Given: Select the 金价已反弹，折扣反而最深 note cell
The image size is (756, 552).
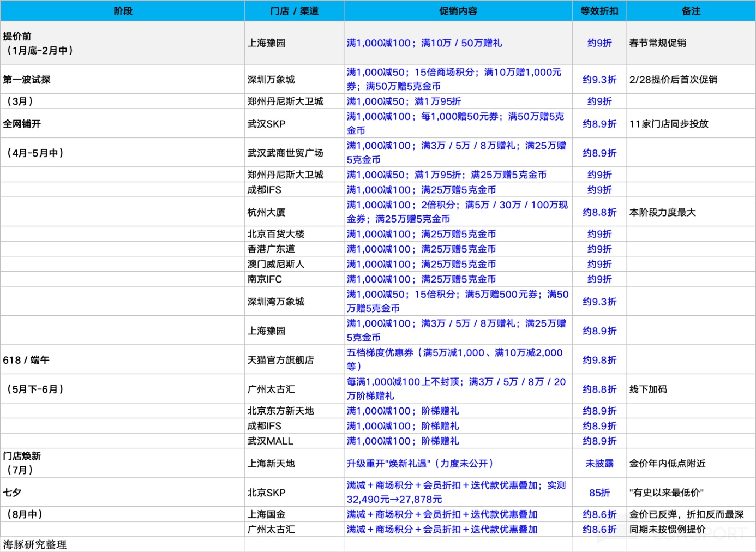Looking at the screenshot, I should 691,514.
